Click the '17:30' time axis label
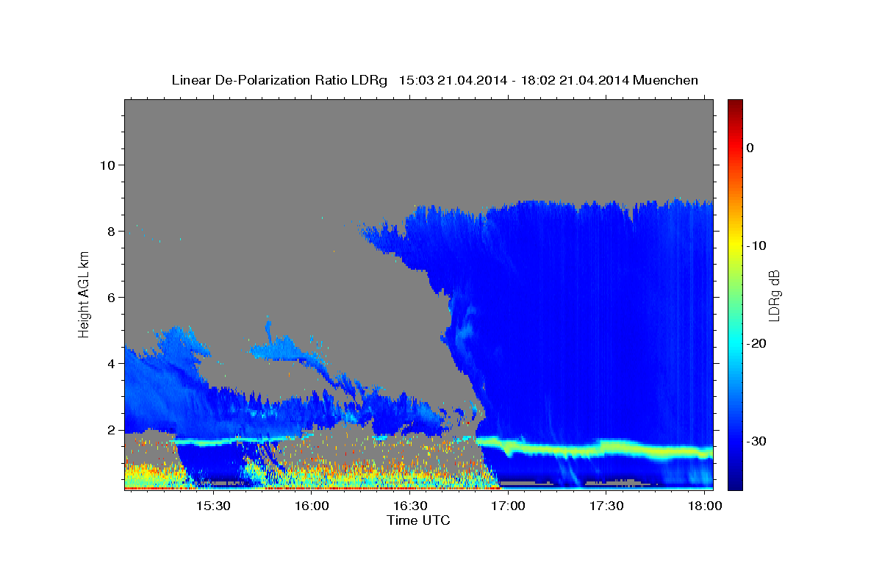882x588 pixels. point(607,506)
